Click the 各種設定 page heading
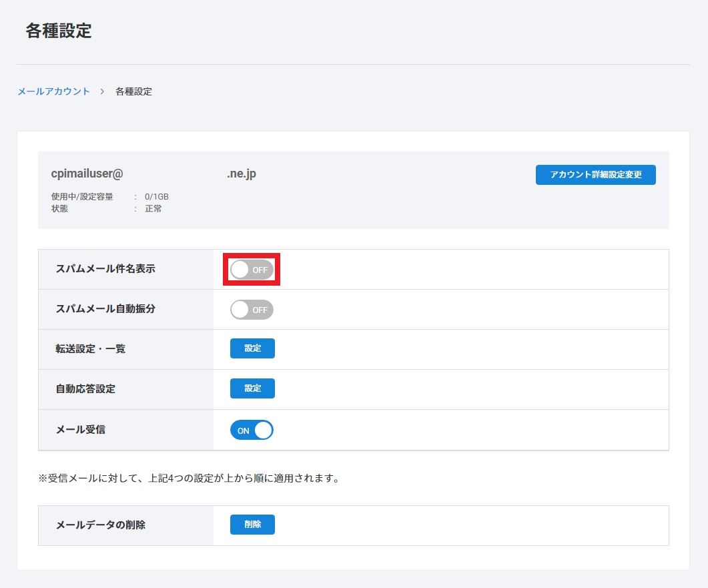This screenshot has height=588, width=708. click(x=59, y=31)
